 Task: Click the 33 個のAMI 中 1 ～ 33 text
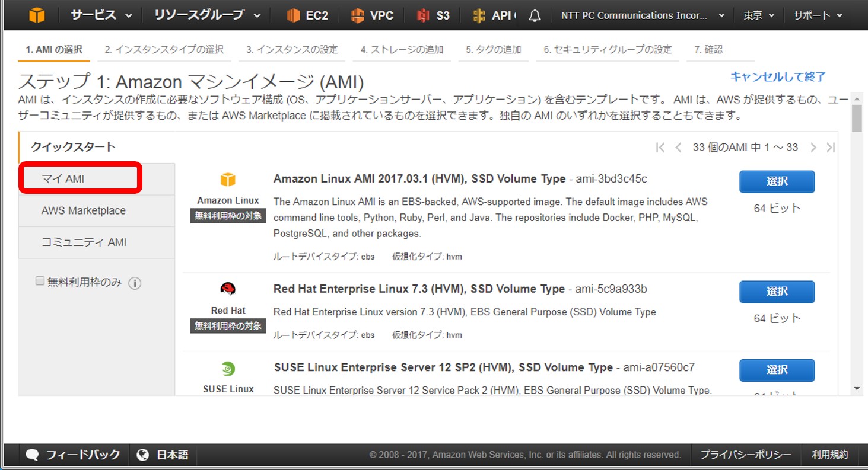click(x=745, y=148)
